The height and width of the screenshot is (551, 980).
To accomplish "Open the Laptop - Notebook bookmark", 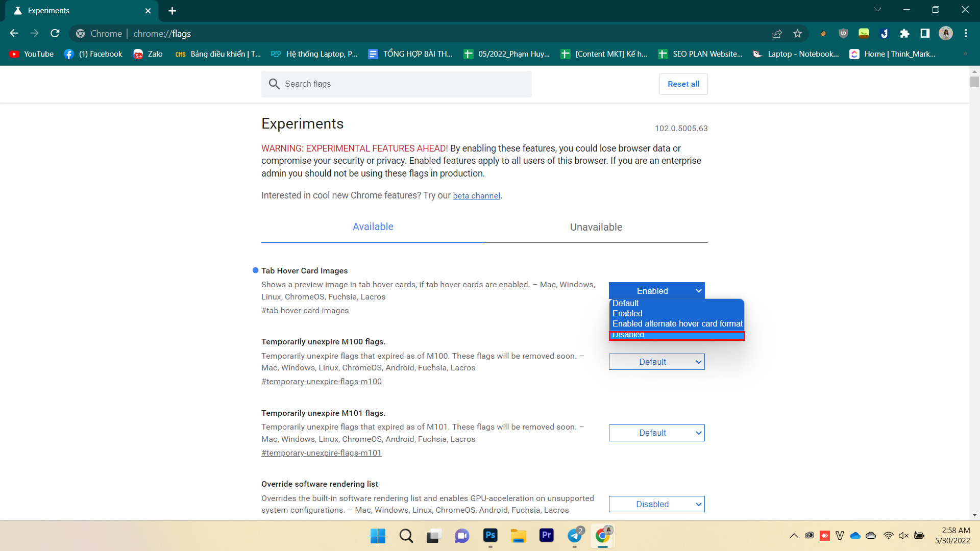I will click(796, 54).
